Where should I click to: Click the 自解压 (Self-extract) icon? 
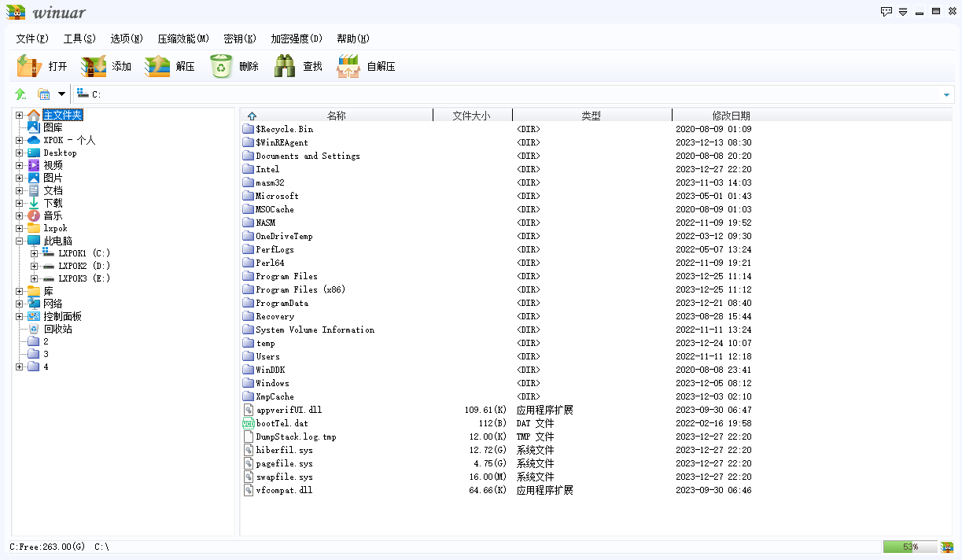[x=348, y=66]
